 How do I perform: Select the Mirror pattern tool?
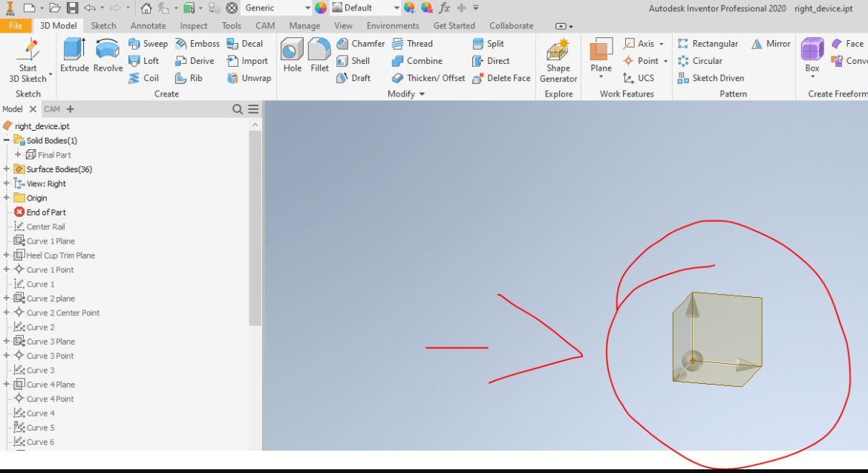771,43
